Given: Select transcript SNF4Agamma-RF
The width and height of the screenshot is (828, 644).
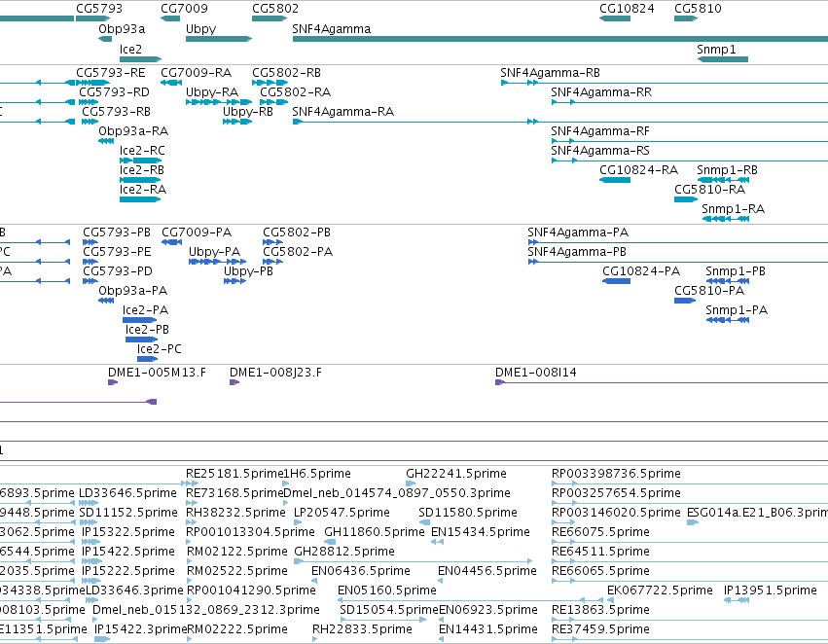Looking at the screenshot, I should click(x=600, y=131).
